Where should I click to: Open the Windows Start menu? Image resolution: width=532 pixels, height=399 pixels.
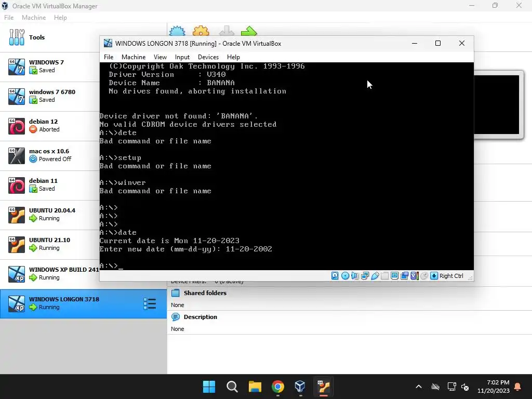(x=209, y=387)
